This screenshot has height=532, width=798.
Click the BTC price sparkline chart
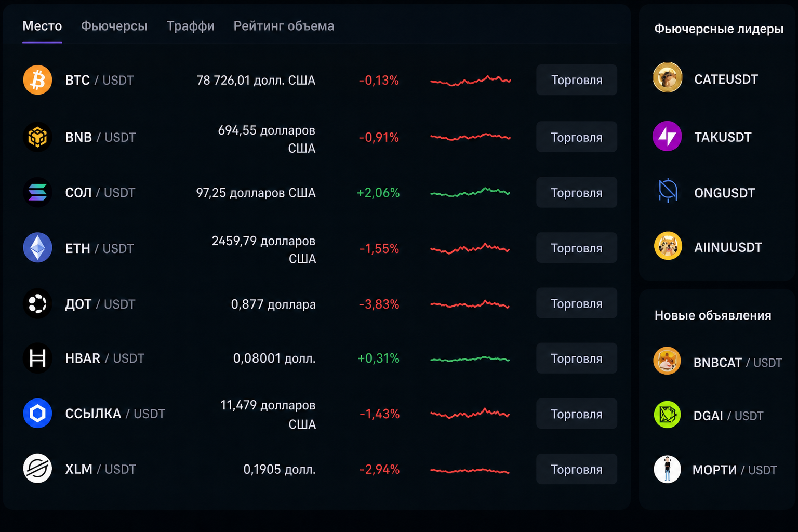pyautogui.click(x=470, y=81)
